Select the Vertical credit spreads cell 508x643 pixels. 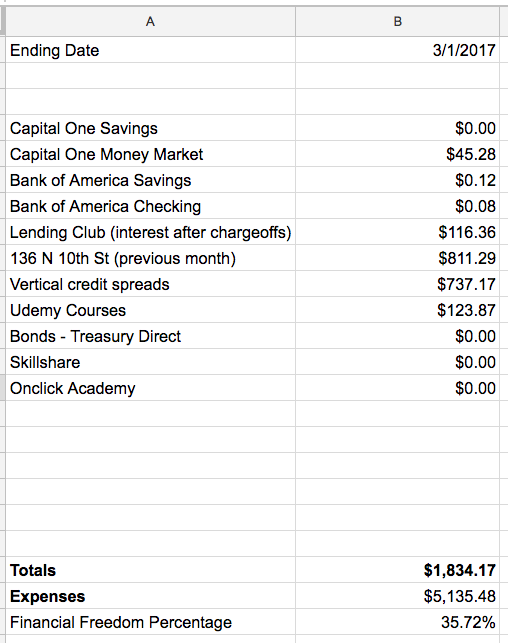[150, 284]
